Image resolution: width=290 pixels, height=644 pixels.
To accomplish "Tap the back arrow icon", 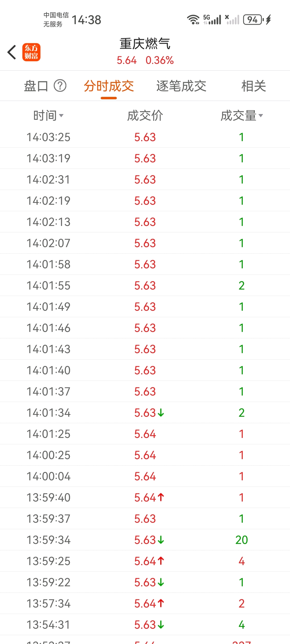I will pyautogui.click(x=12, y=52).
